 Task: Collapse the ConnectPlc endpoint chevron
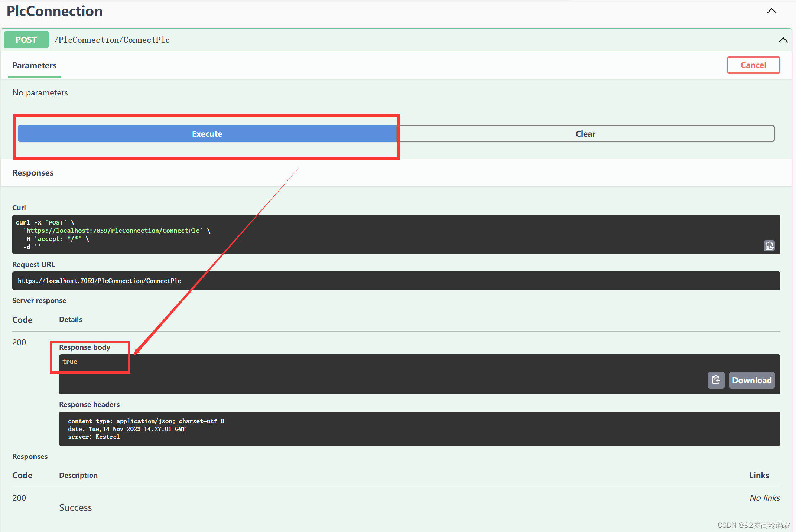click(783, 40)
